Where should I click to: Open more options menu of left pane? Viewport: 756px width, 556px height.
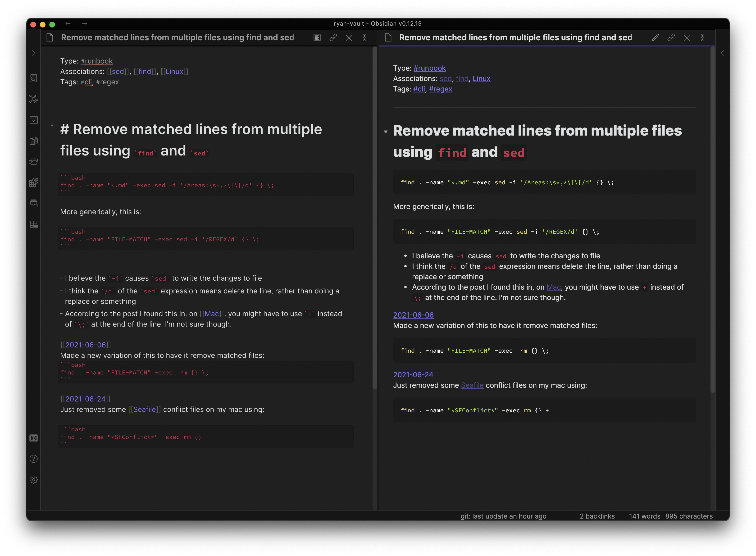364,38
